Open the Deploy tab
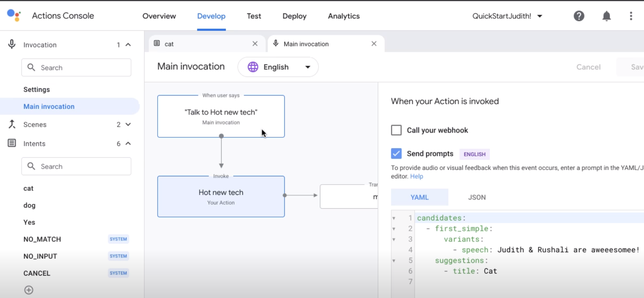Image resolution: width=644 pixels, height=298 pixels. [294, 16]
